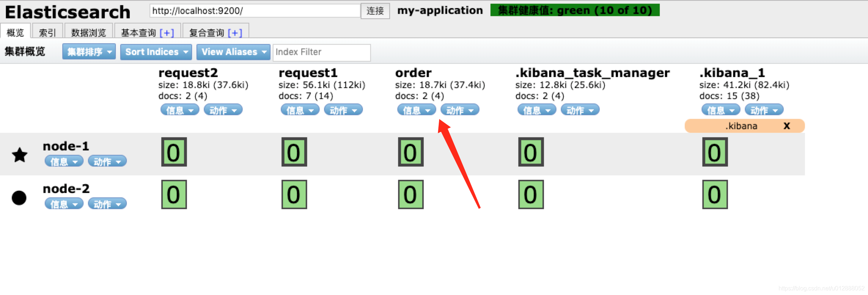
Task: Click the .kibana_1 index name
Action: (732, 73)
